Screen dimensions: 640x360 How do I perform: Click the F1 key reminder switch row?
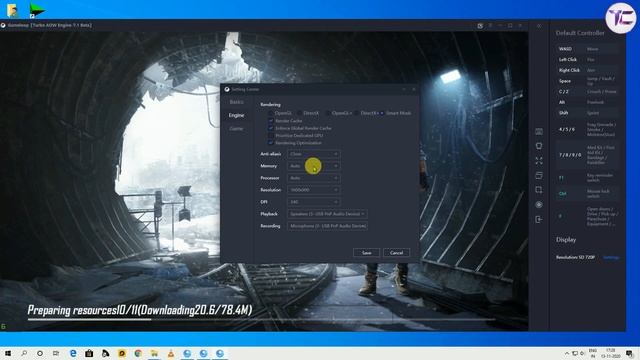[x=587, y=178]
